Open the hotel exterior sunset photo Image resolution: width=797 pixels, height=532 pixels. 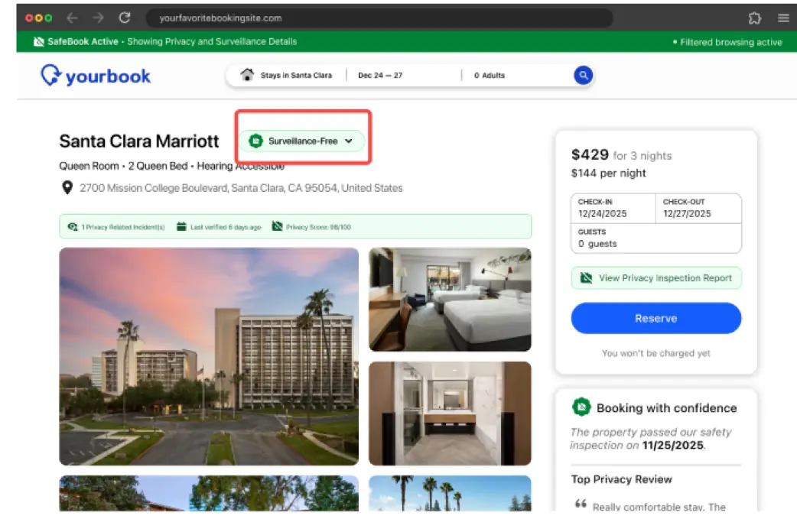pyautogui.click(x=209, y=356)
